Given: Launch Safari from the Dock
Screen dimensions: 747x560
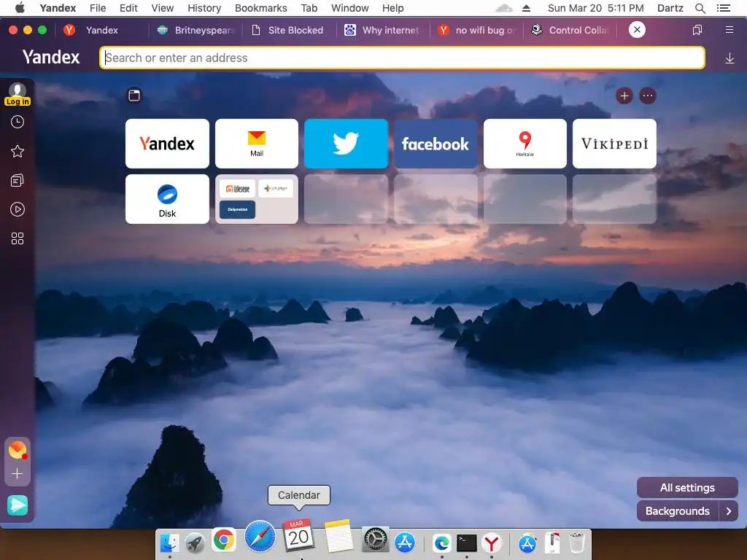Looking at the screenshot, I should [260, 536].
